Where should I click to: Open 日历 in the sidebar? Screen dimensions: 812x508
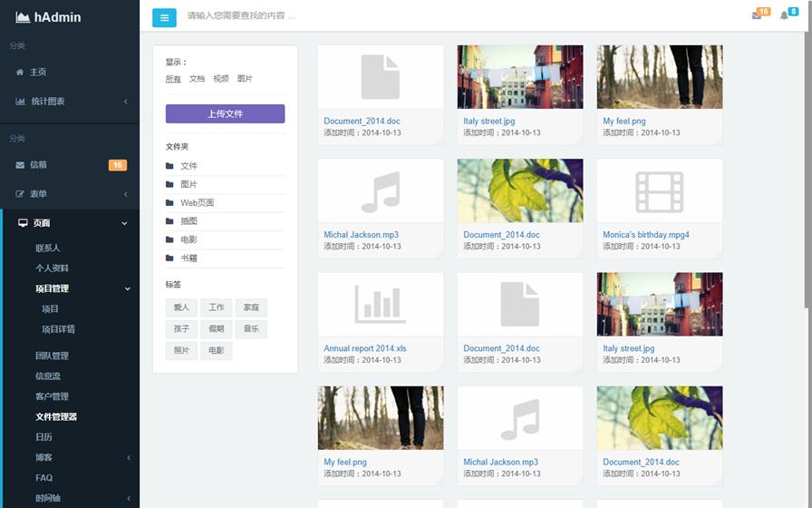(x=44, y=437)
